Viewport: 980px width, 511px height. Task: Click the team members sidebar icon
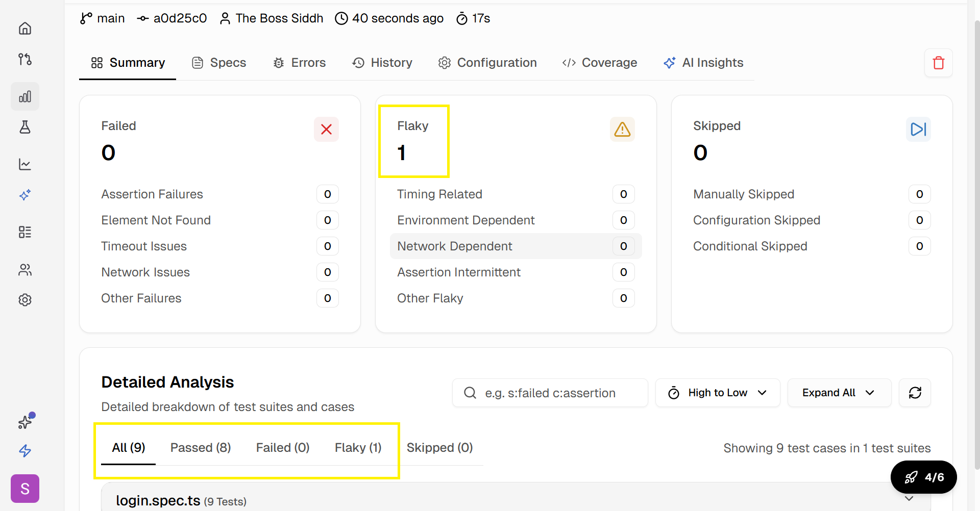25,270
